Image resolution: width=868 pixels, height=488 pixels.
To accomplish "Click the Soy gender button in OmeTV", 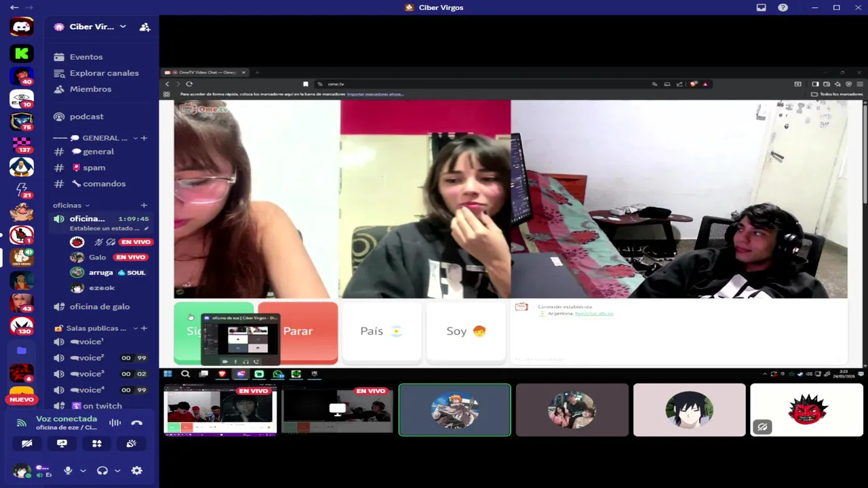I will click(465, 331).
